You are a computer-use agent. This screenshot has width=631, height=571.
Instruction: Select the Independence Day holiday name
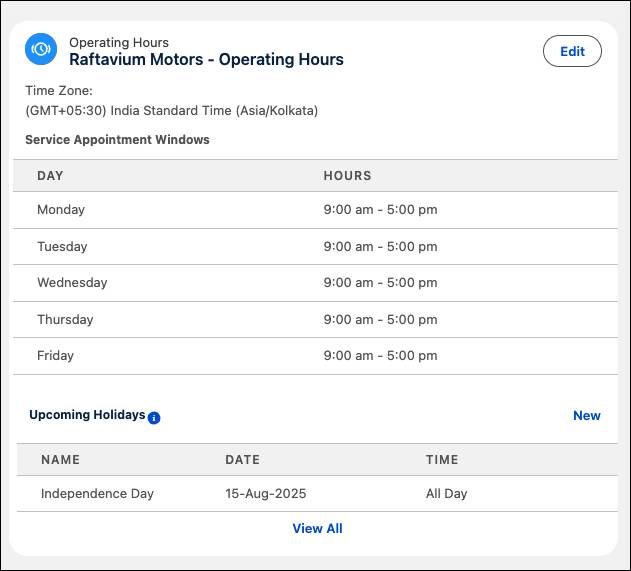click(97, 494)
